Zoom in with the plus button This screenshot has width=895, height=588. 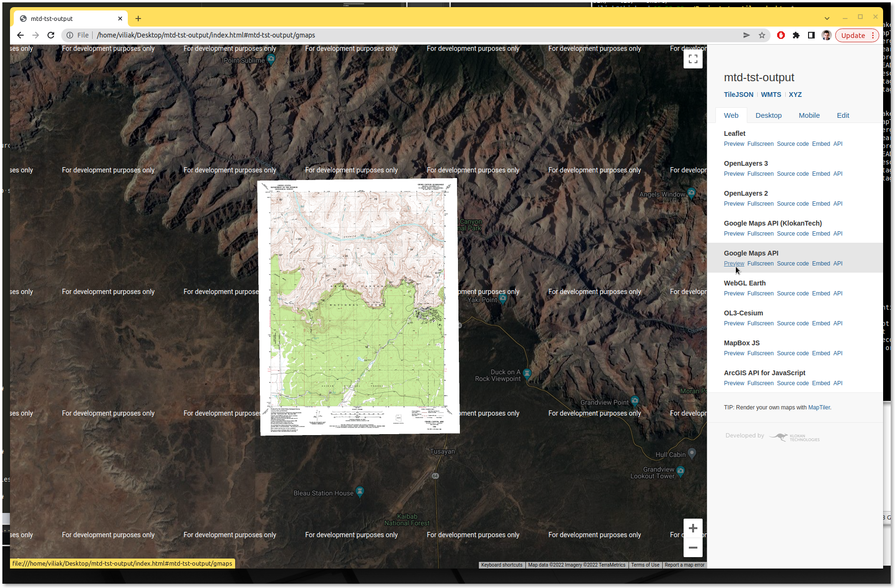(693, 528)
